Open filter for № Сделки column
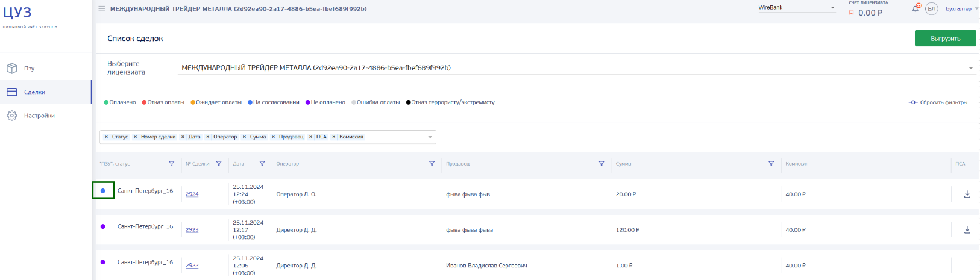 tap(219, 164)
